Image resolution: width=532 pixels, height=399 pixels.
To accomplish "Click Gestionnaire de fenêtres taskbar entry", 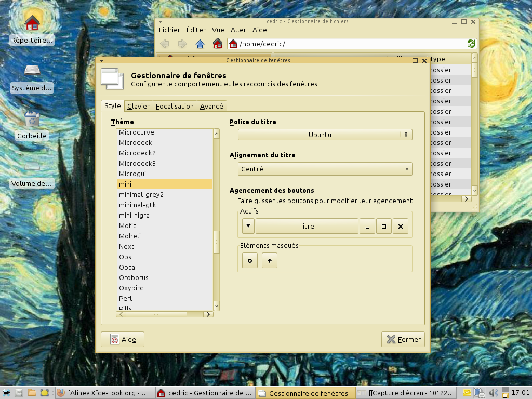I will pyautogui.click(x=305, y=393).
